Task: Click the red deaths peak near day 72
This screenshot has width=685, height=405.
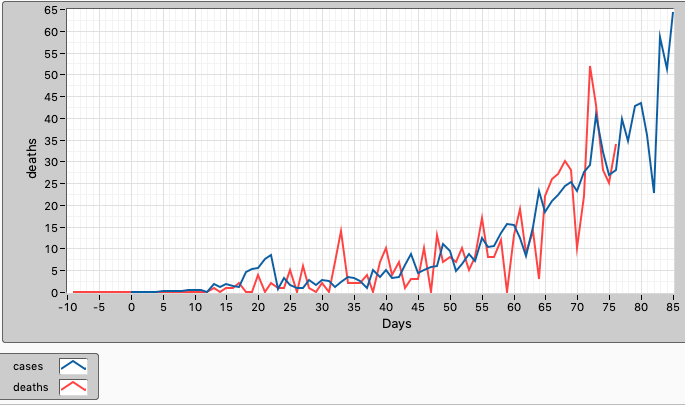Action: tap(590, 67)
